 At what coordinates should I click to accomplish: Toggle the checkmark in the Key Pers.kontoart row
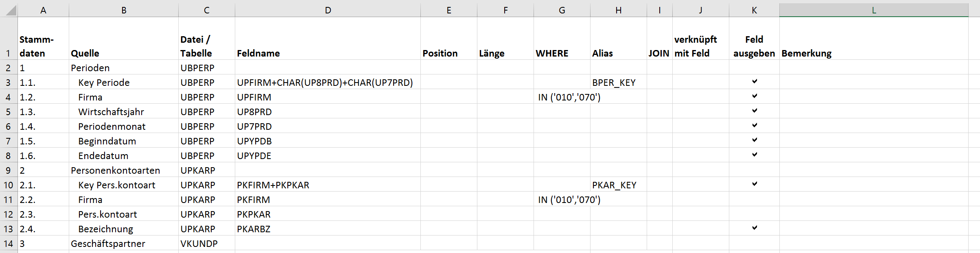pyautogui.click(x=754, y=184)
